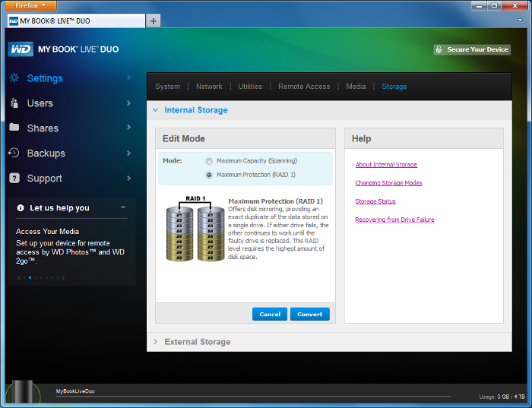Click the Shares folder icon
The height and width of the screenshot is (408, 532).
pos(14,127)
